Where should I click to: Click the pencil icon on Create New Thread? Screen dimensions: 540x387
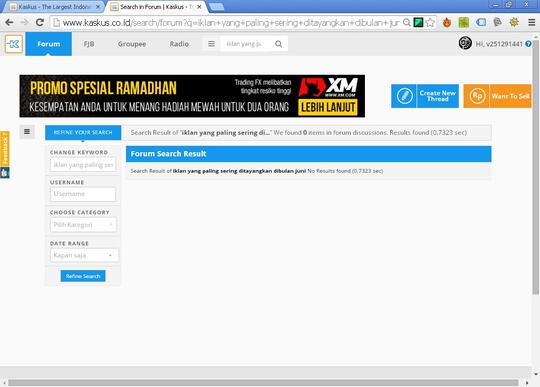[x=404, y=96]
